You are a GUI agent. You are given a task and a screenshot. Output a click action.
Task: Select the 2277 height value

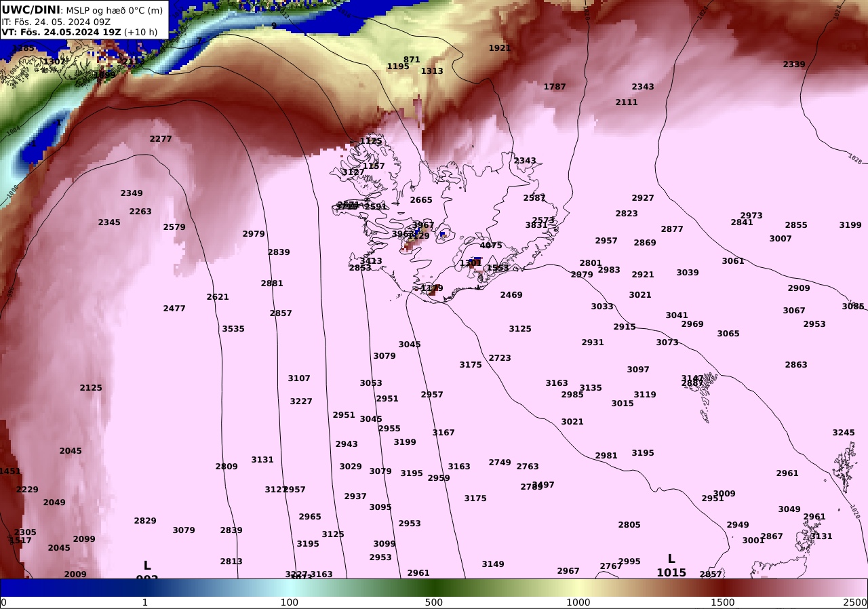161,139
